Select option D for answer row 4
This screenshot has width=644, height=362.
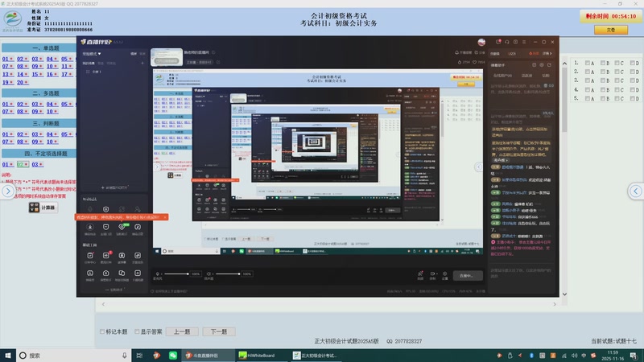(x=632, y=89)
